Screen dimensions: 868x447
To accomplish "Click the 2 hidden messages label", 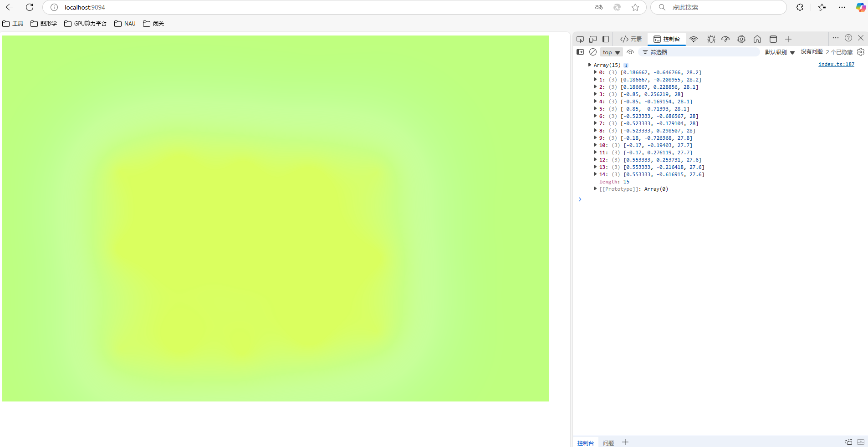I will [839, 52].
